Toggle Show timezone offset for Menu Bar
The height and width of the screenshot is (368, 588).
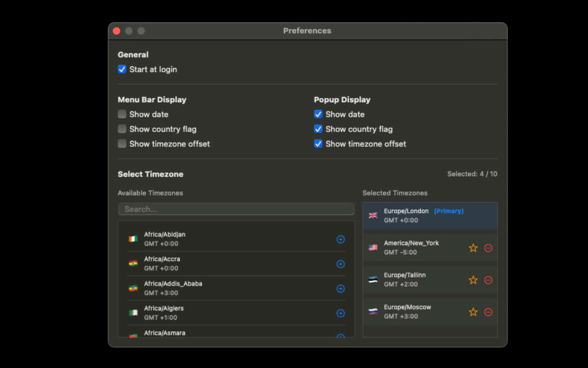pos(122,144)
